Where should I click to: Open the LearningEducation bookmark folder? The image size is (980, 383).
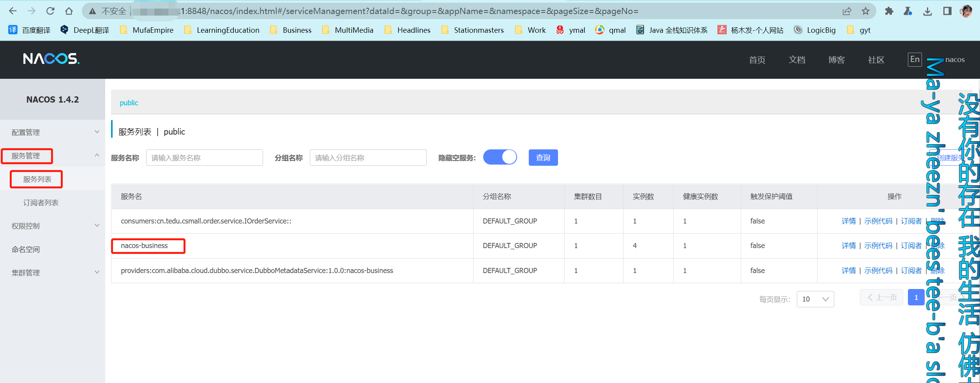221,30
